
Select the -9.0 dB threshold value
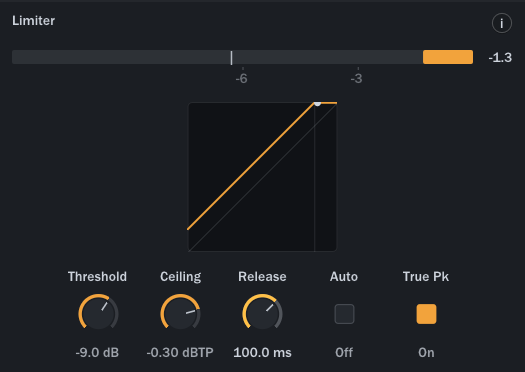click(x=97, y=353)
